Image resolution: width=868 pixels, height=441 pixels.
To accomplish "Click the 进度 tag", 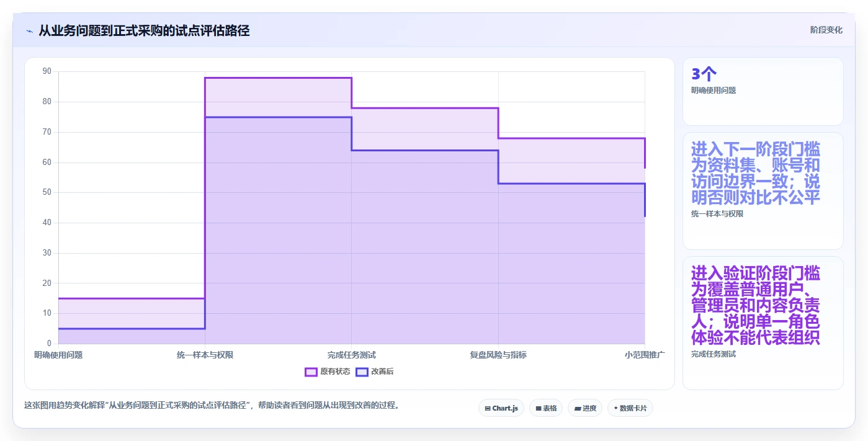I will click(585, 408).
